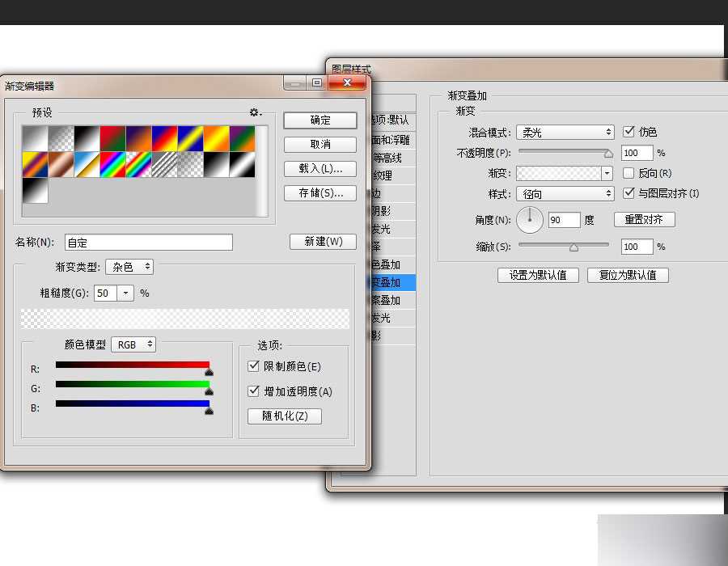Pick the red-to-green gradient preset
The image size is (728, 566).
(x=112, y=138)
